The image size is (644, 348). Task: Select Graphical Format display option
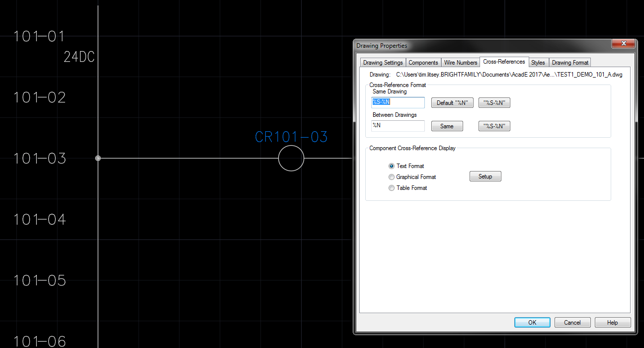tap(392, 176)
